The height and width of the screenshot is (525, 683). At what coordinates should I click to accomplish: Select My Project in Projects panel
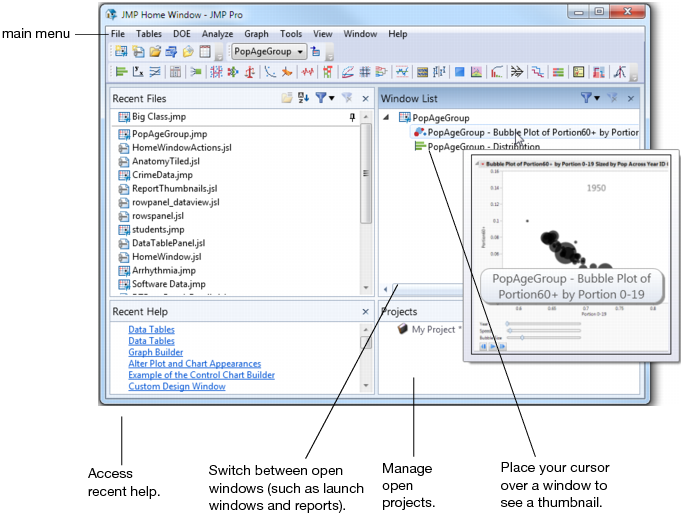point(436,329)
